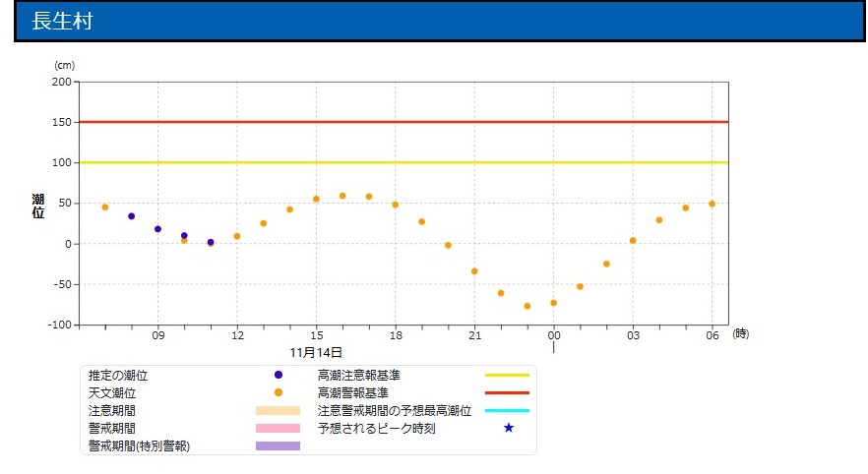The width and height of the screenshot is (868, 474).
Task: Click the purple swatch for 警戒期間(特別警報)
Action: (x=278, y=445)
